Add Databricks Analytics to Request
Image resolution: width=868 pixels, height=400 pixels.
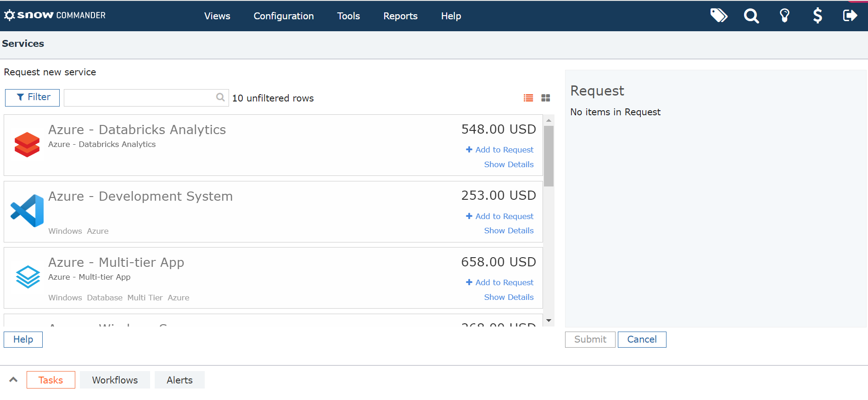pos(499,150)
